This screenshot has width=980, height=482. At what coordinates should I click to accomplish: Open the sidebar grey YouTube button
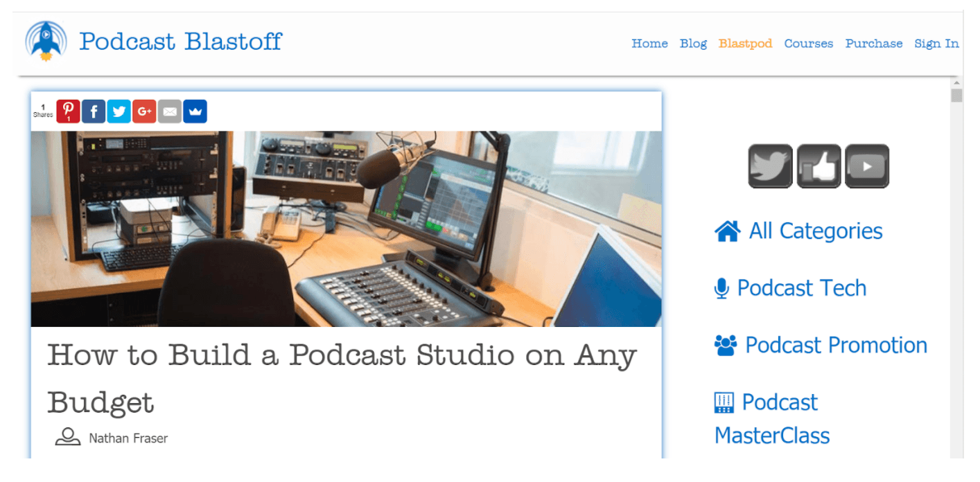[x=867, y=166]
